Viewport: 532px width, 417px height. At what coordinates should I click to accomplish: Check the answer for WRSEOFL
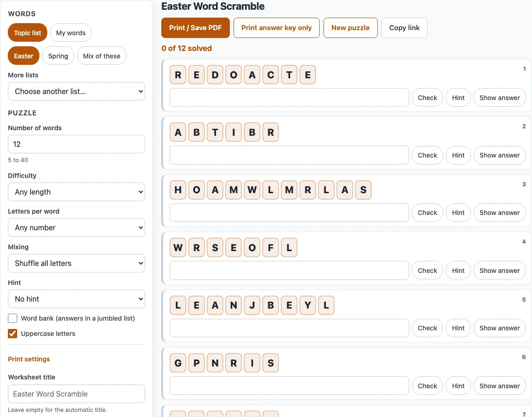point(427,271)
